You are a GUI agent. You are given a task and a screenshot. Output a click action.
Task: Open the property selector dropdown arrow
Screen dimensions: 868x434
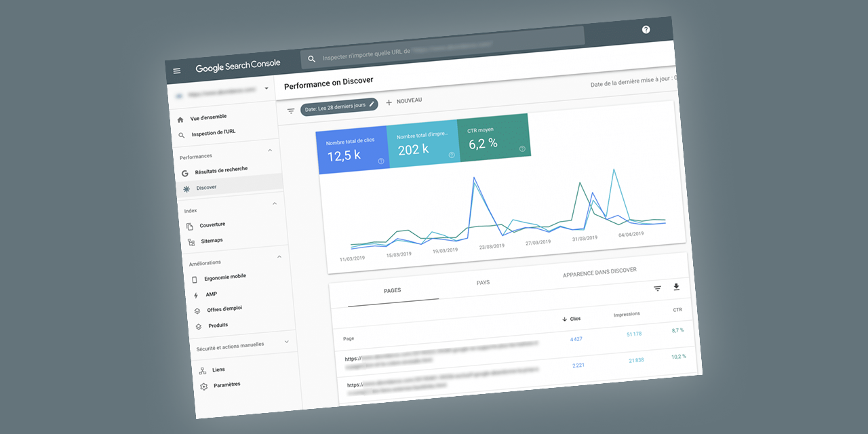click(267, 88)
